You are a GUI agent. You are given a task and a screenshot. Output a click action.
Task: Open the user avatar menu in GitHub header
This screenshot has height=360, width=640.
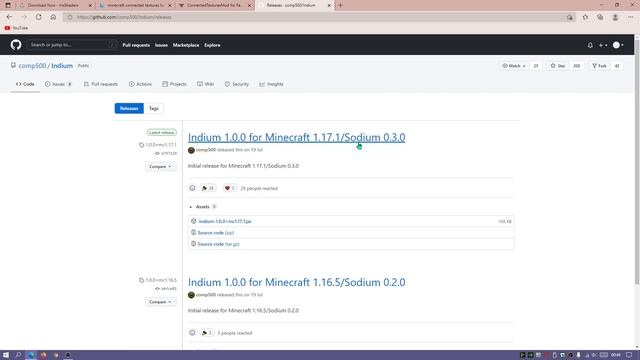(618, 45)
